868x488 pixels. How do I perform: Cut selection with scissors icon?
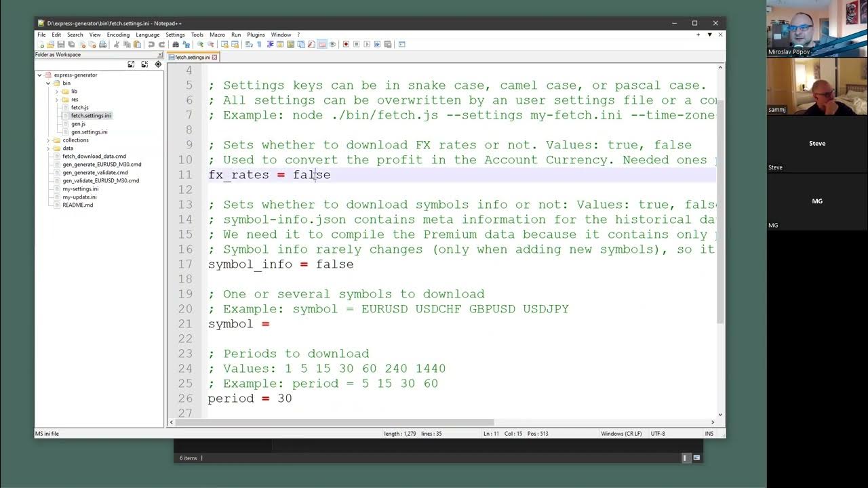pyautogui.click(x=117, y=45)
